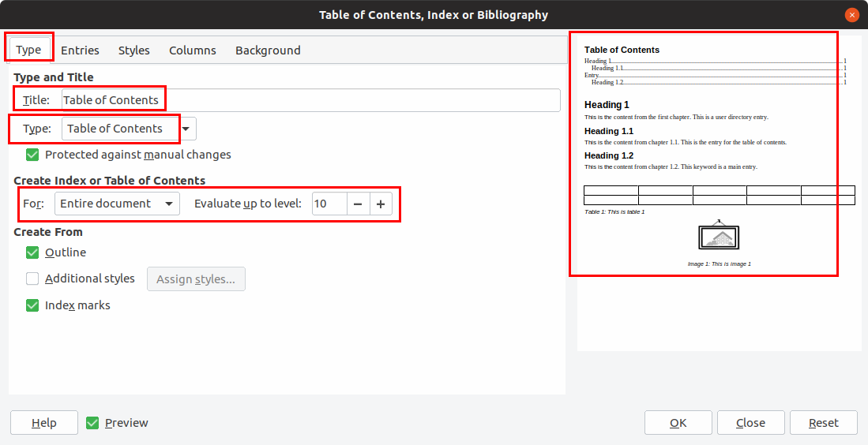This screenshot has height=445, width=868.
Task: Open the For: Entire document dropdown
Action: click(x=117, y=204)
